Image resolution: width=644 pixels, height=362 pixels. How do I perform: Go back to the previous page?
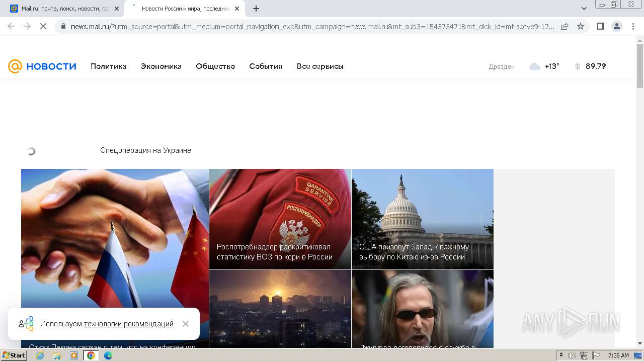pos(11,26)
